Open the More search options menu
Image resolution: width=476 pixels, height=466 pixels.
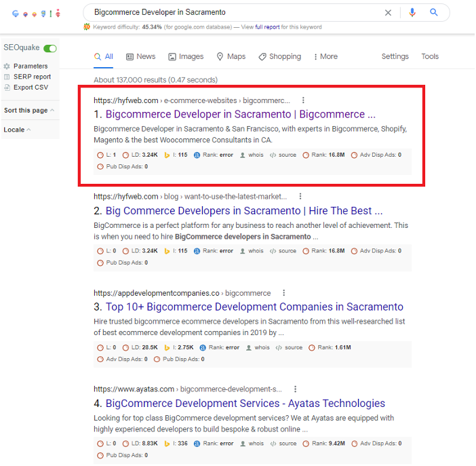click(325, 57)
